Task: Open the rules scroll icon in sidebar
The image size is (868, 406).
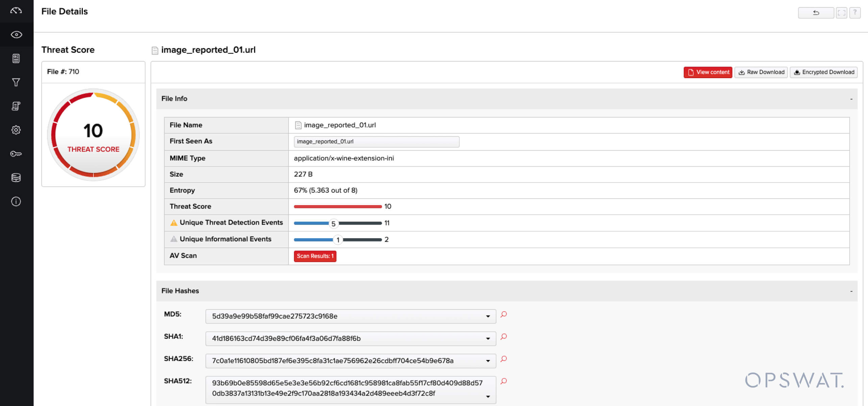Action: 16,106
